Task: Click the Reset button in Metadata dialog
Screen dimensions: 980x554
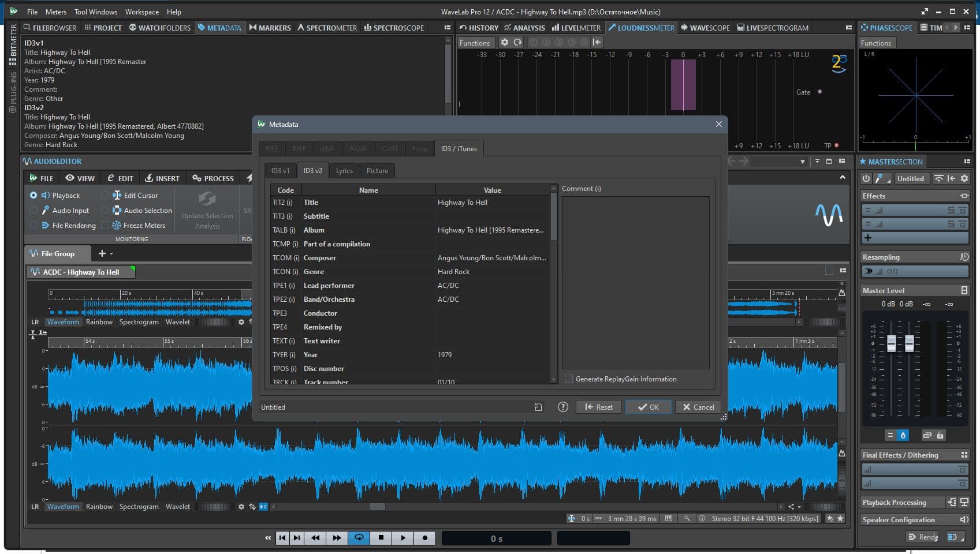Action: click(x=598, y=407)
